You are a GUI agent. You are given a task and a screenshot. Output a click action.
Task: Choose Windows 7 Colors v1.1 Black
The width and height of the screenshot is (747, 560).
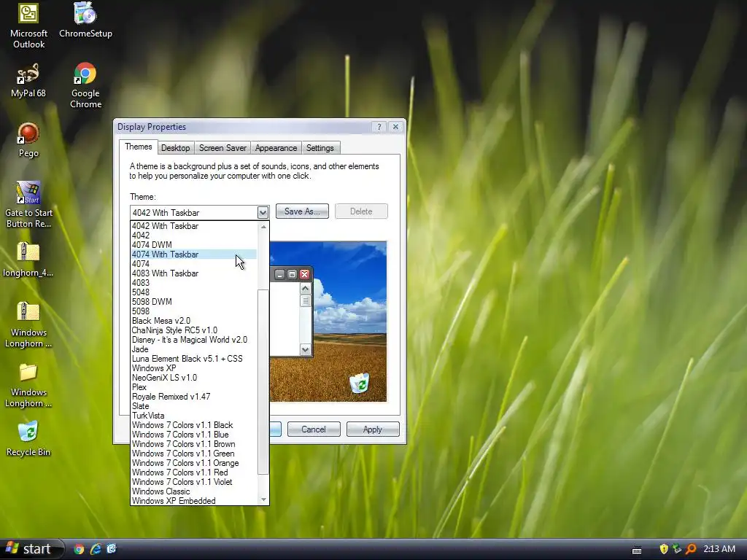[194, 425]
